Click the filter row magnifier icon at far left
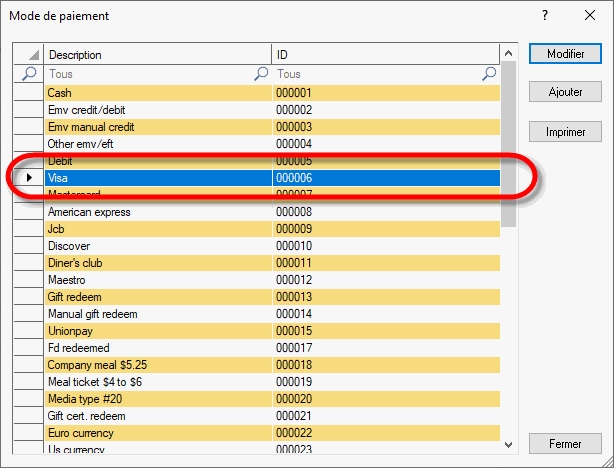The height and width of the screenshot is (468, 614). point(29,74)
